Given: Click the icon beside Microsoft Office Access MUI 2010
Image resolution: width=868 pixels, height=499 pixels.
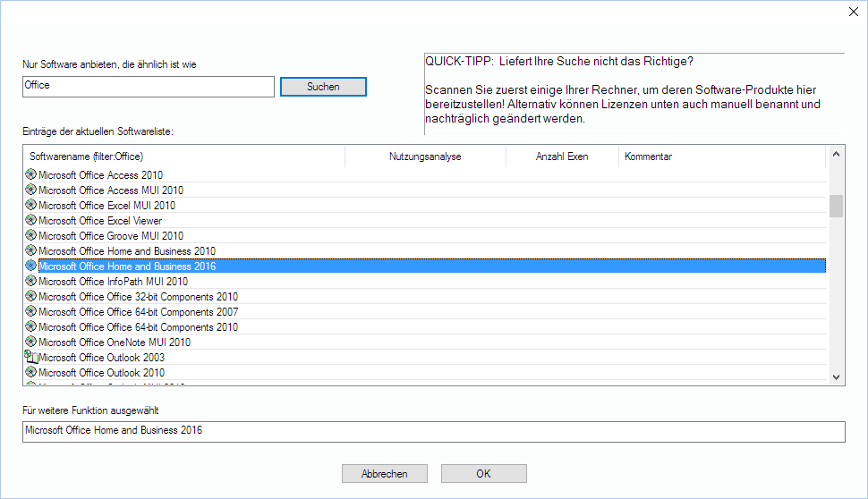Looking at the screenshot, I should coord(31,190).
